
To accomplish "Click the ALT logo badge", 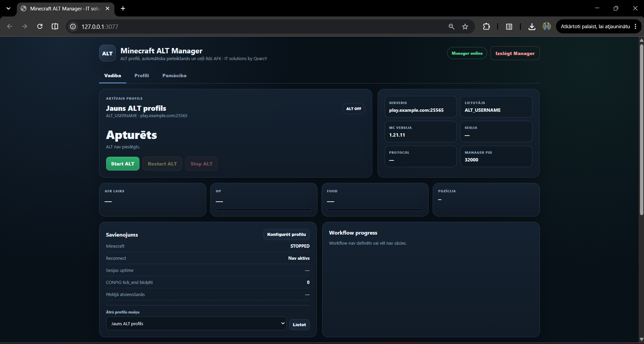I will click(108, 53).
